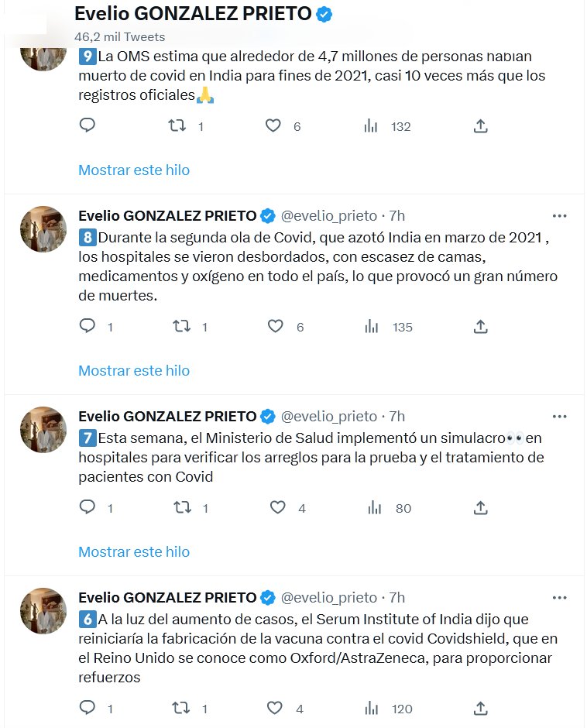Click profile avatar beside tweet 7
The height and width of the screenshot is (728, 587).
(43, 429)
